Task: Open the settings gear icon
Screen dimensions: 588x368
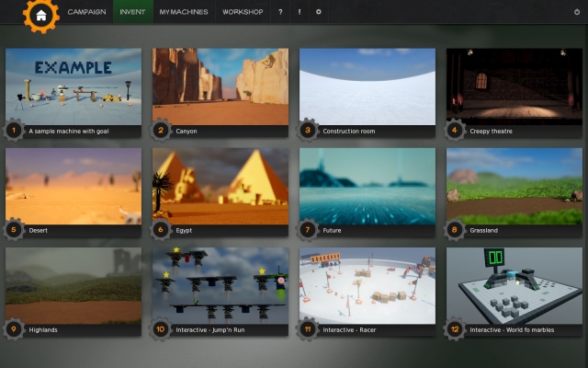Action: [x=319, y=12]
